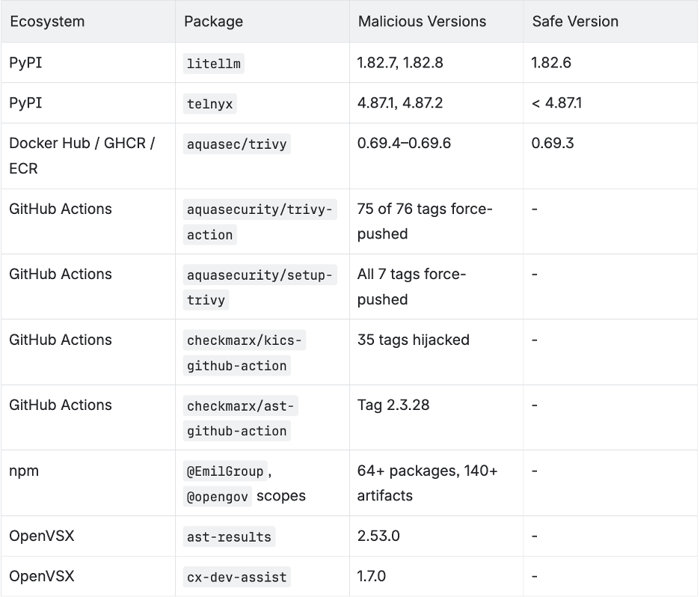Click the Tag 2.3.28 cell

click(x=393, y=405)
